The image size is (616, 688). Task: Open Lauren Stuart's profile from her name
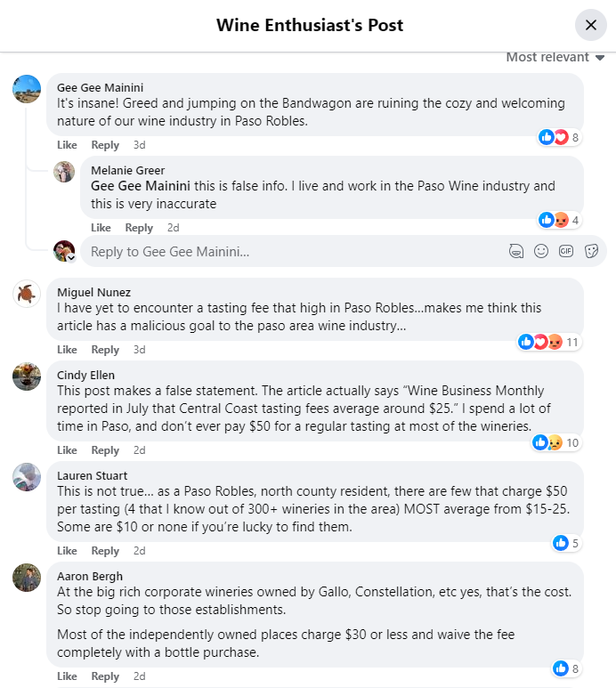92,475
